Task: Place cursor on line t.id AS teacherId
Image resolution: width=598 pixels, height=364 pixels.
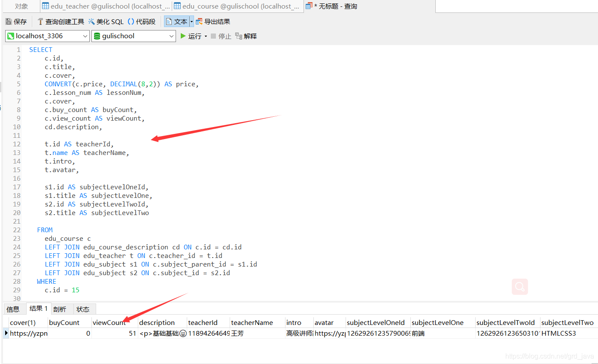Action: [x=79, y=144]
